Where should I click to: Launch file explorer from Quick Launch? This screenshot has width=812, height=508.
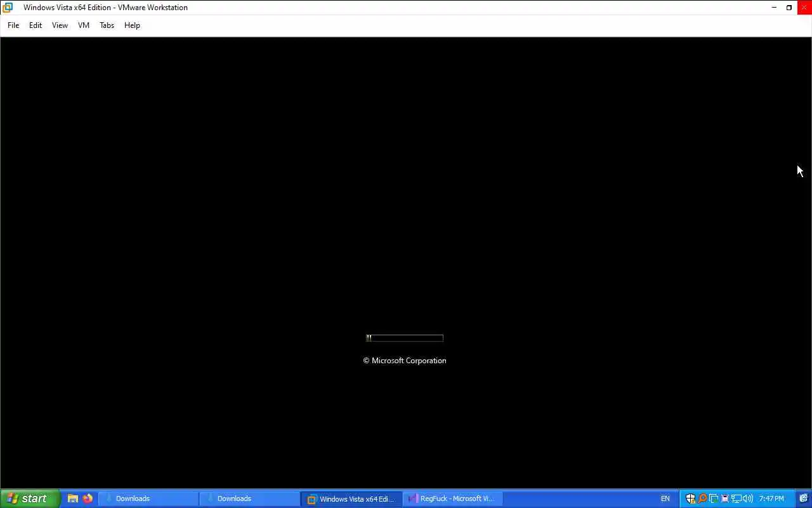[x=73, y=498]
